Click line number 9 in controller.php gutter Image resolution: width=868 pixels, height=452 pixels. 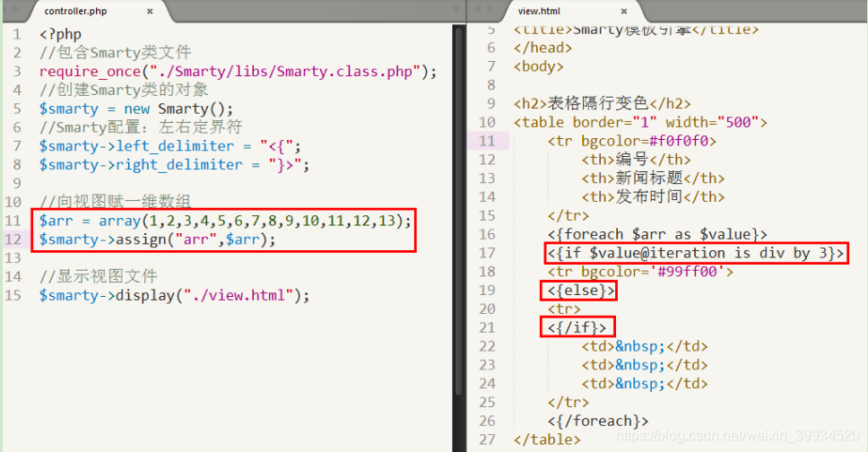[x=17, y=183]
